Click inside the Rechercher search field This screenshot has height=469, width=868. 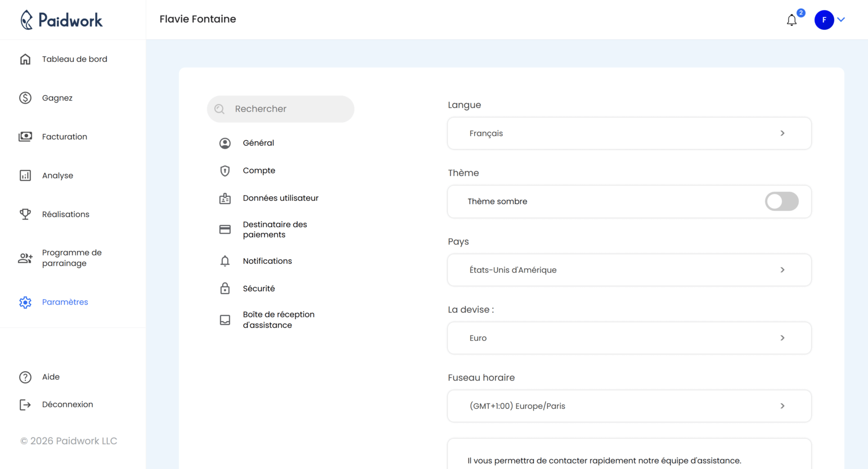(x=280, y=109)
